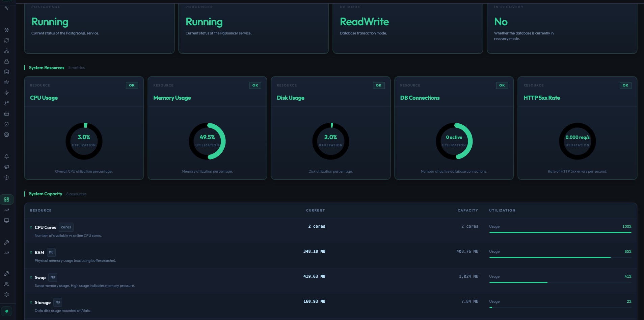Click the Swap row name
The width and height of the screenshot is (644, 320).
[40, 278]
